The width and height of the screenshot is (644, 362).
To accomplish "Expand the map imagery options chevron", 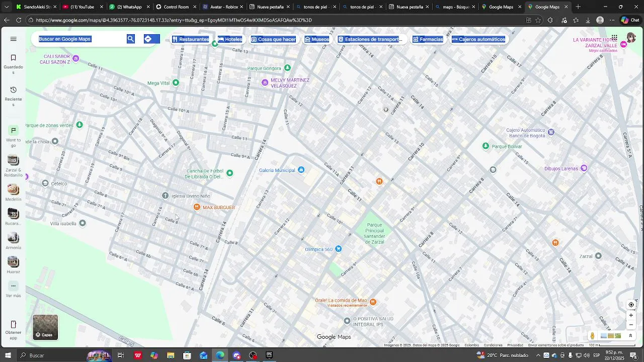I will 630,336.
